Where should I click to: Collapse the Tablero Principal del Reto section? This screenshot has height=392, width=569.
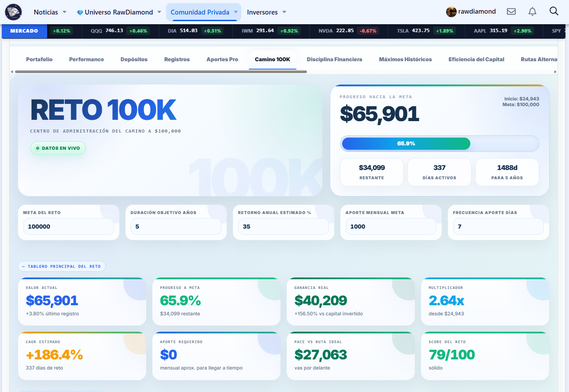click(x=62, y=266)
